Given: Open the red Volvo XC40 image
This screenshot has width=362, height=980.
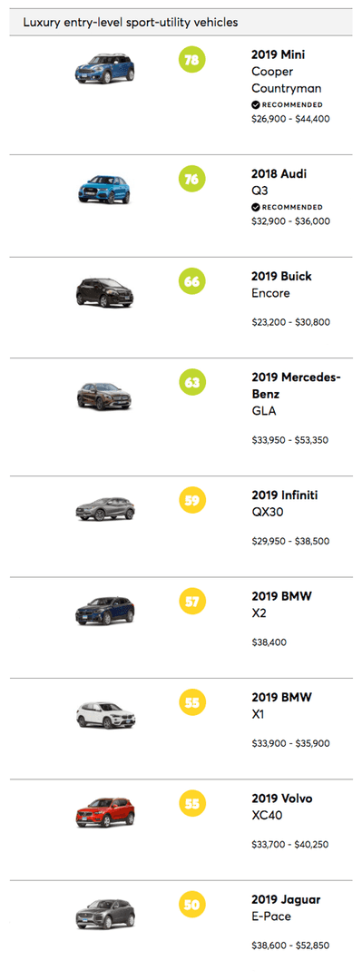Looking at the screenshot, I should pyautogui.click(x=105, y=813).
